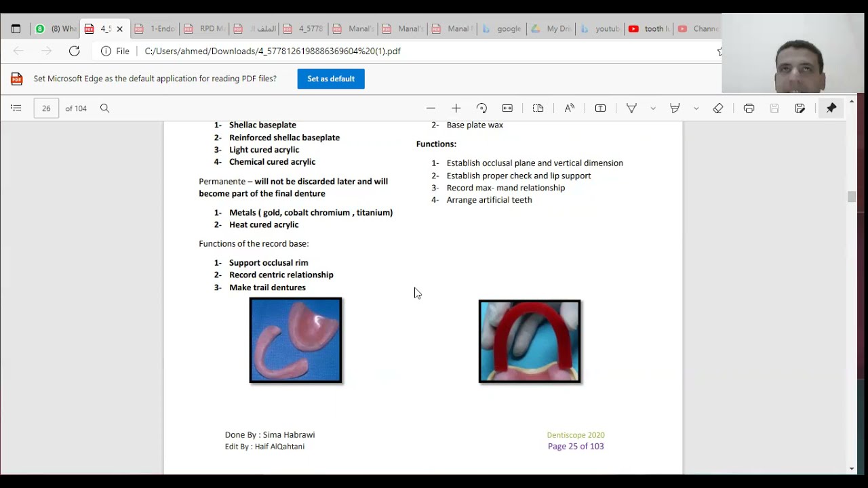The height and width of the screenshot is (488, 868).
Task: Add this page to favorites star
Action: pyautogui.click(x=719, y=51)
